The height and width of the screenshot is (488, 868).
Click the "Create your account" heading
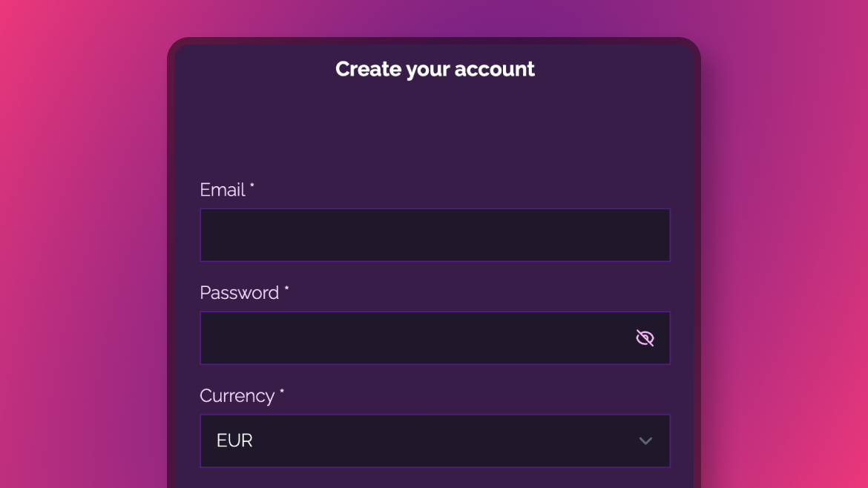(435, 69)
